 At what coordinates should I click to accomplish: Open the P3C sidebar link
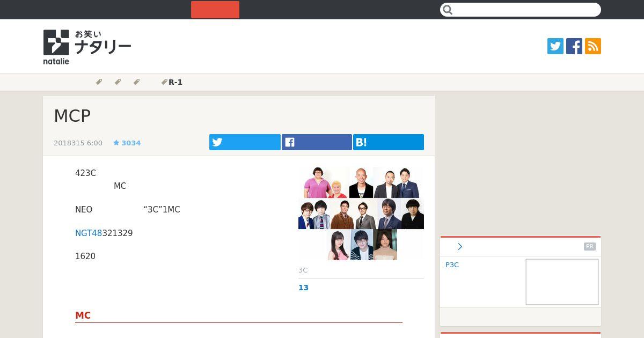452,265
